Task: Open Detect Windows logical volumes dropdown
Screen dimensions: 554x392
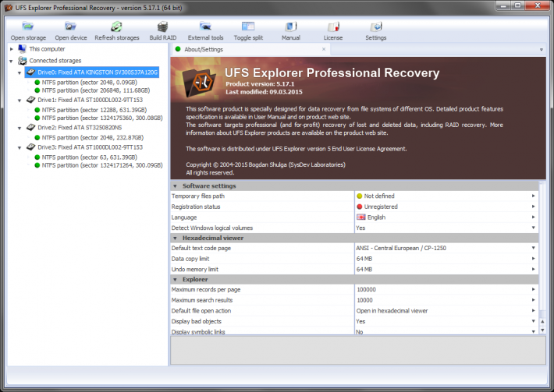Action: 534,228
